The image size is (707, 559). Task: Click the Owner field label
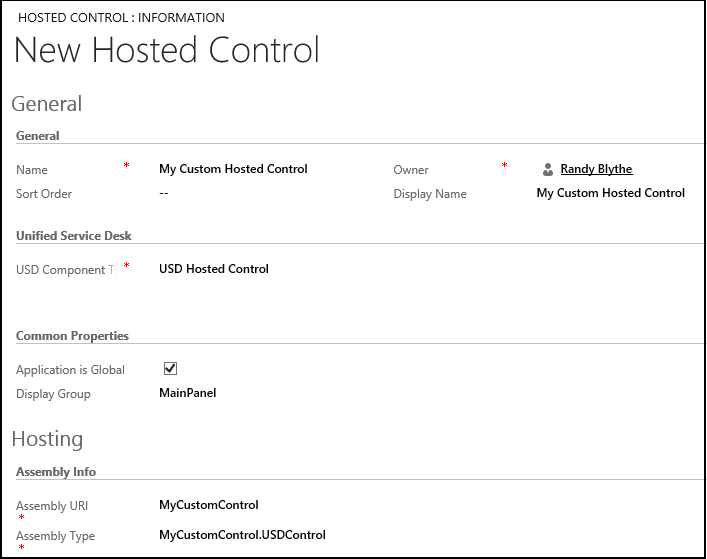411,170
